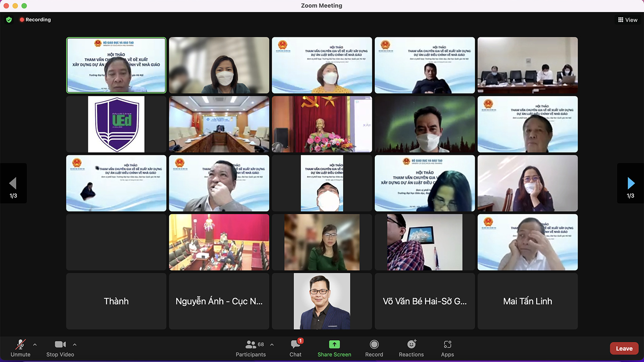Open video options arrow beside Stop Video

point(75,344)
